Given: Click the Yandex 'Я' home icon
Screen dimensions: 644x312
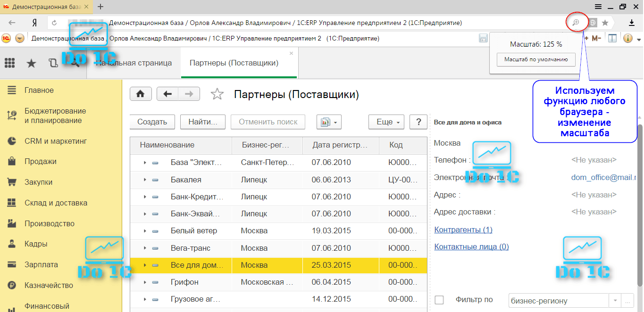Looking at the screenshot, I should (x=34, y=23).
